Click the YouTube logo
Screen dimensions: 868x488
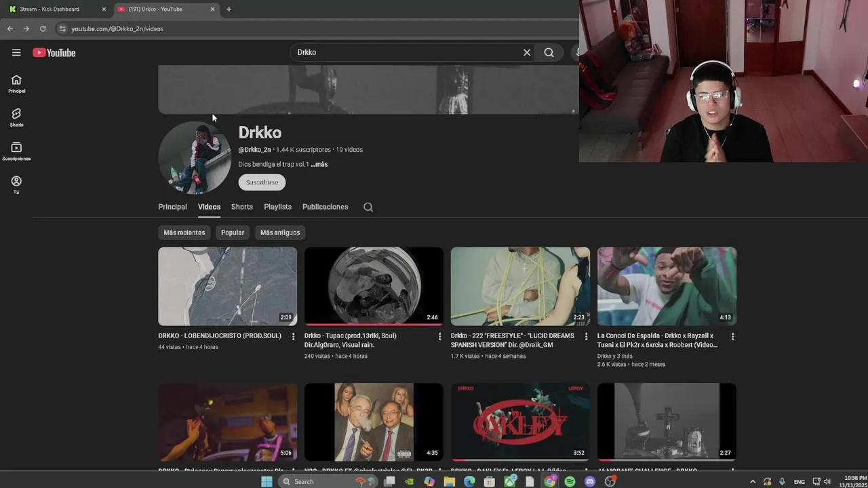(54, 52)
